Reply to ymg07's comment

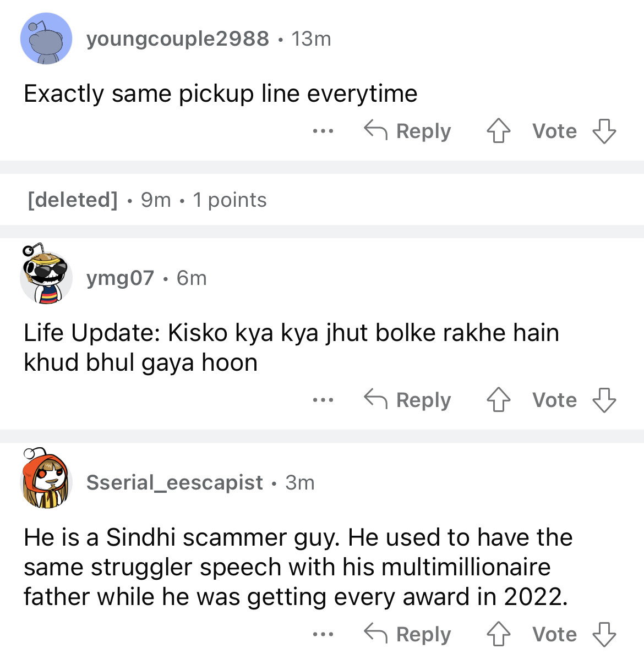click(x=408, y=400)
